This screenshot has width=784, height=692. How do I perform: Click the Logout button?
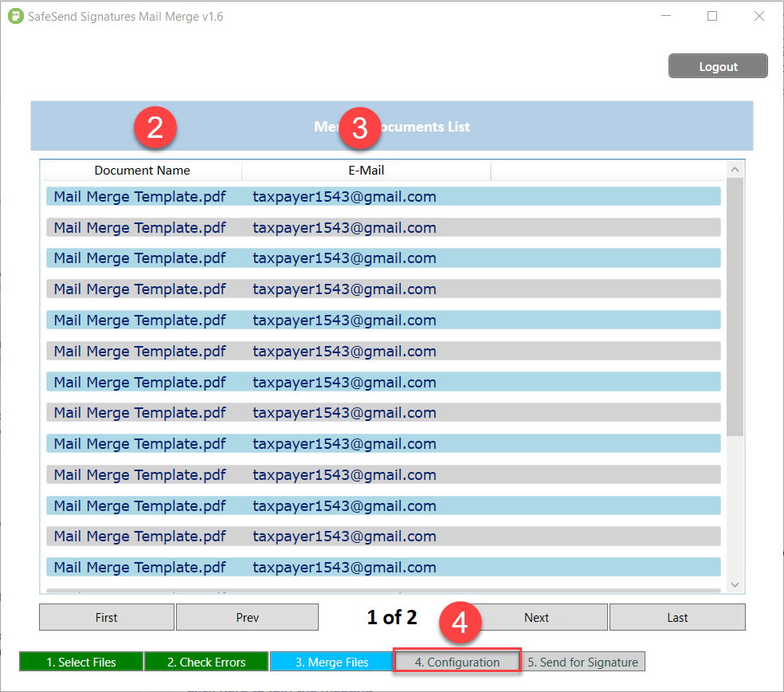[x=718, y=66]
